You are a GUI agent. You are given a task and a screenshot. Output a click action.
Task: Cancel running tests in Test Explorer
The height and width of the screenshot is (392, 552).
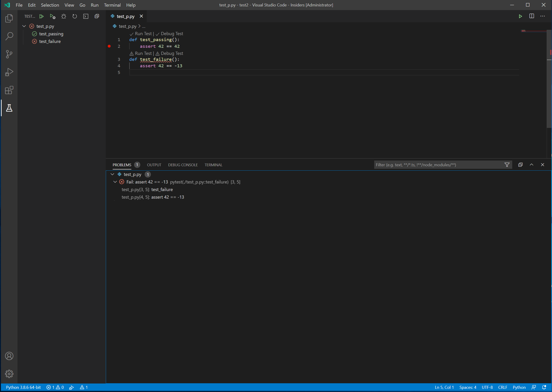[52, 16]
